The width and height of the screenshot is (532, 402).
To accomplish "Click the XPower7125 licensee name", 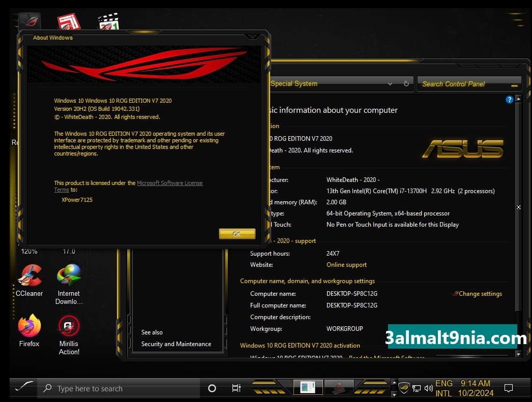I will (x=77, y=200).
